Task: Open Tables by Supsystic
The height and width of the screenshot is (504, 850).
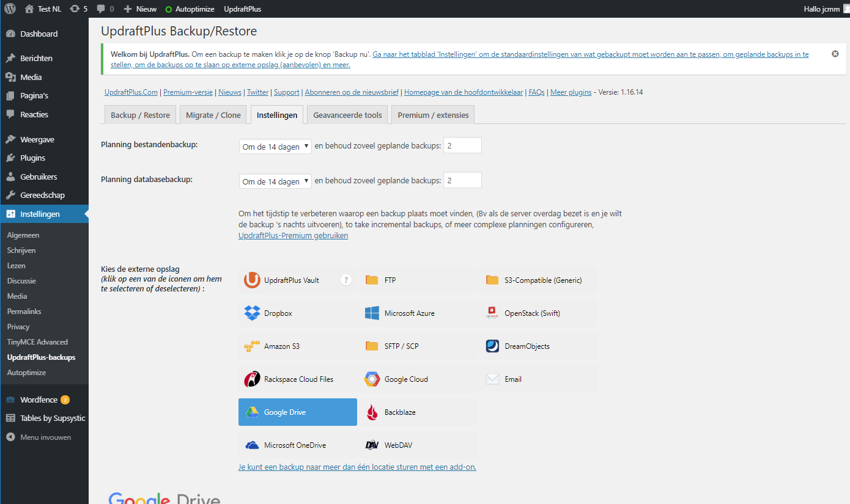Action: (x=44, y=418)
